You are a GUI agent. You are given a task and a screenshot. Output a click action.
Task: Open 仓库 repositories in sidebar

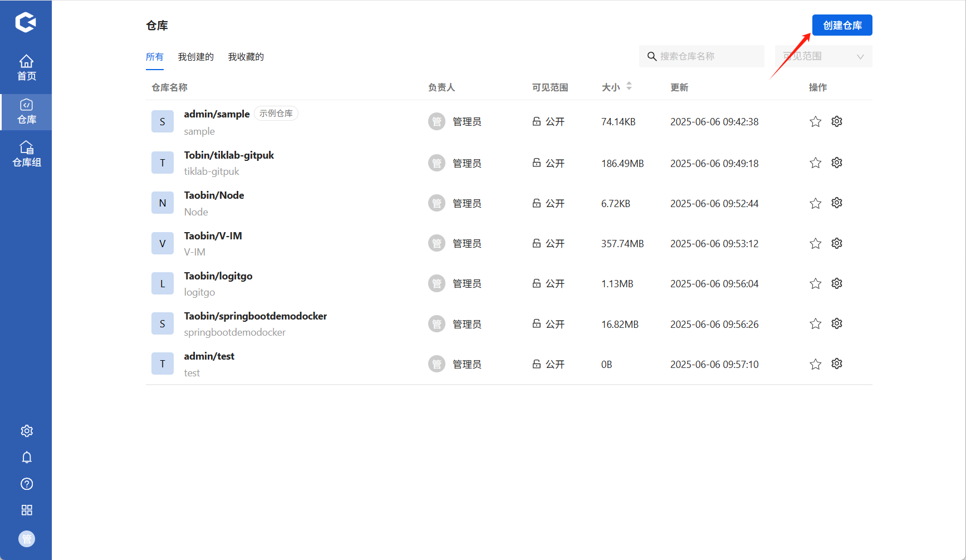coord(26,112)
